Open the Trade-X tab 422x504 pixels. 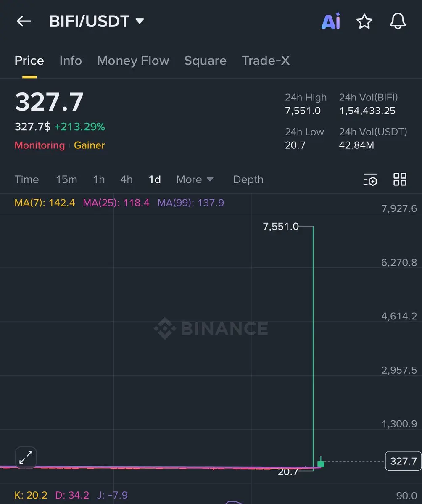[266, 61]
